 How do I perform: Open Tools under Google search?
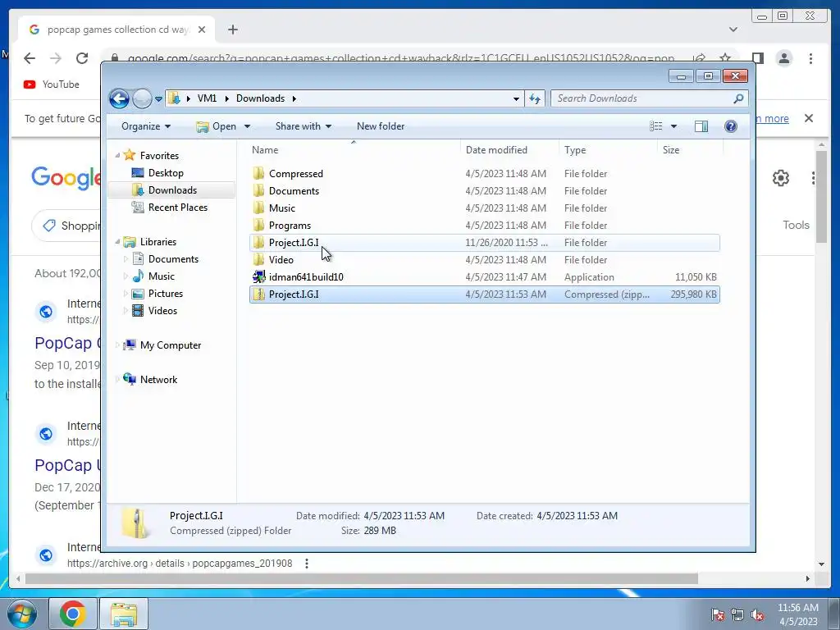pyautogui.click(x=796, y=225)
